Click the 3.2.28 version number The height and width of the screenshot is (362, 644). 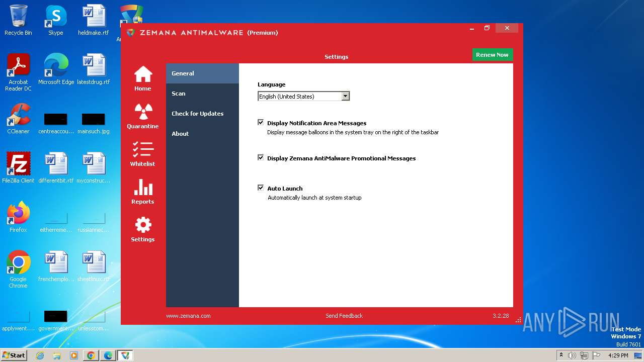(501, 316)
